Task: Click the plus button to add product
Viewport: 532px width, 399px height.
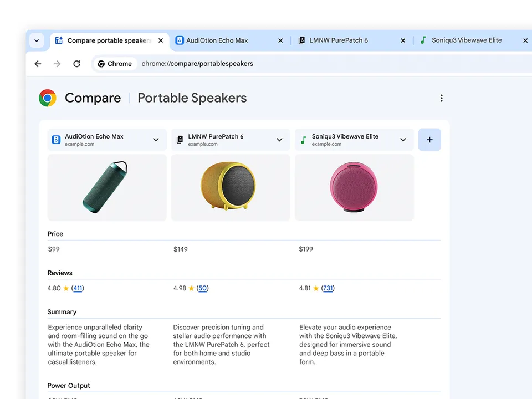Action: [x=429, y=140]
